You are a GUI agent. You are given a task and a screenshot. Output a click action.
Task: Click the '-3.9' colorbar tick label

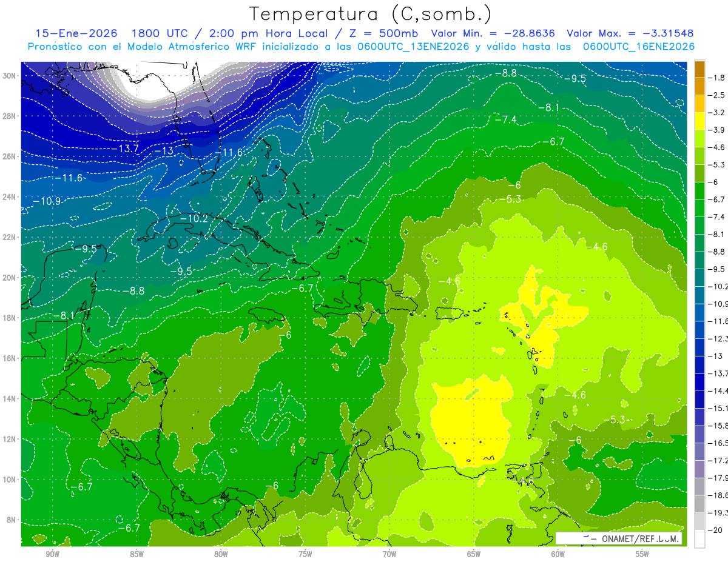coord(718,130)
